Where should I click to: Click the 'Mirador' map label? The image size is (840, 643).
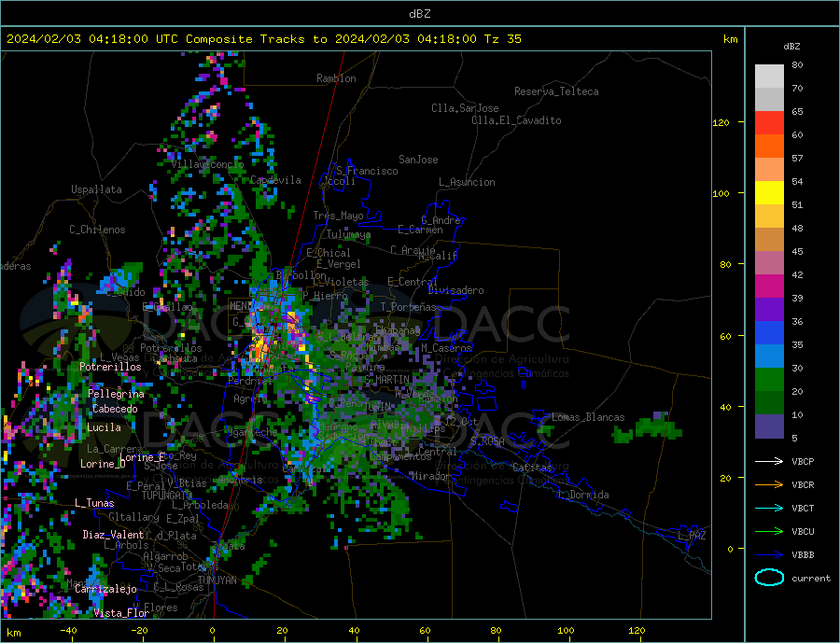tap(430, 476)
